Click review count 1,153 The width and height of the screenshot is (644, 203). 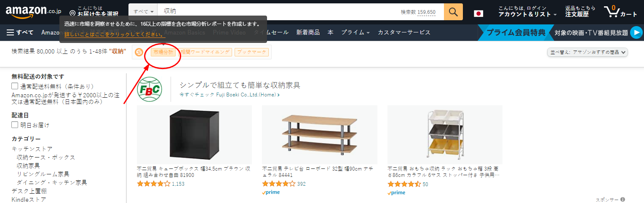178,184
